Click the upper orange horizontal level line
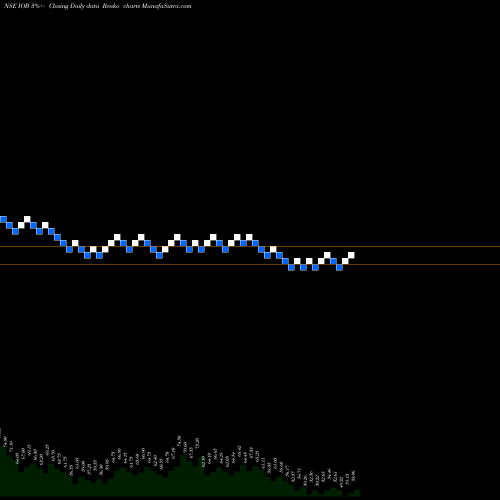This screenshot has width=500, height=500. coord(250,247)
